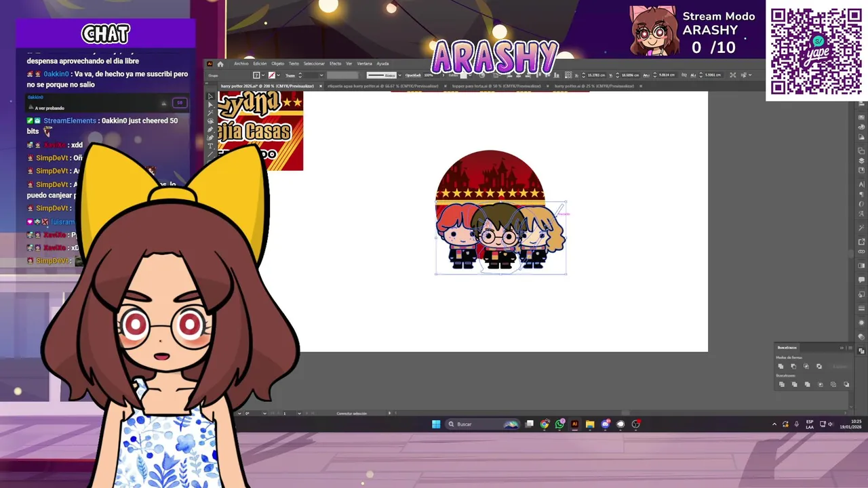Expand the opacity value arrow
This screenshot has height=488, width=868.
443,75
